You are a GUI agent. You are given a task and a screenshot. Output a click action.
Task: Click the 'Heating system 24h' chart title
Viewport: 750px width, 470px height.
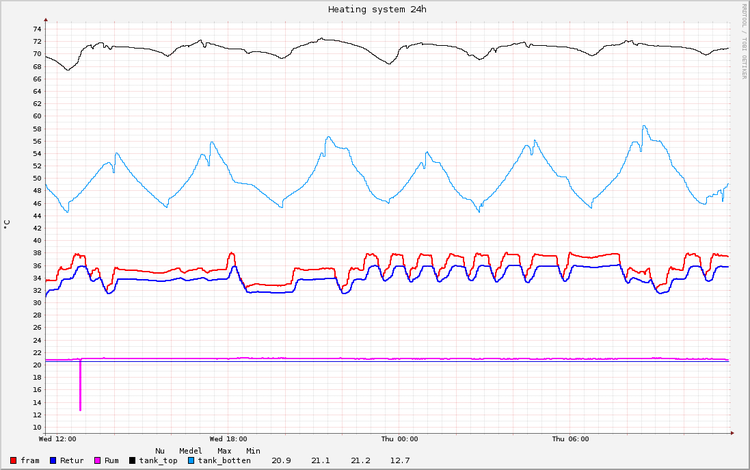tap(377, 9)
